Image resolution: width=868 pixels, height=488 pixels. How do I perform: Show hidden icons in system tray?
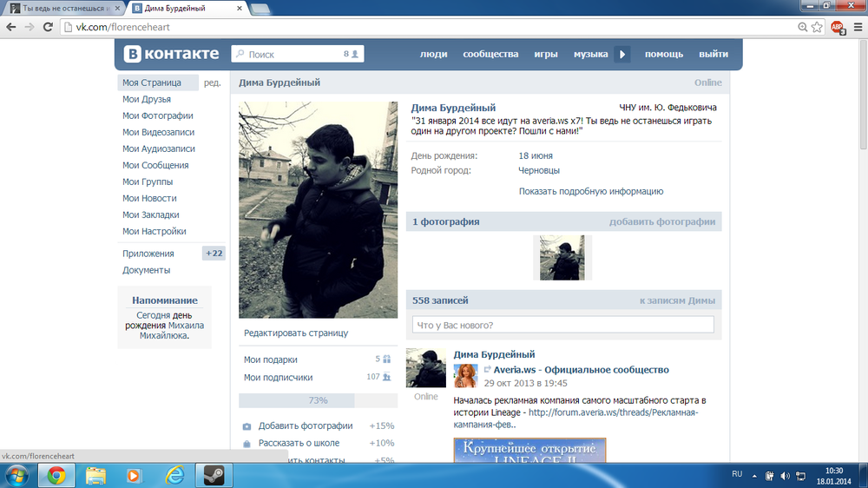pos(754,475)
